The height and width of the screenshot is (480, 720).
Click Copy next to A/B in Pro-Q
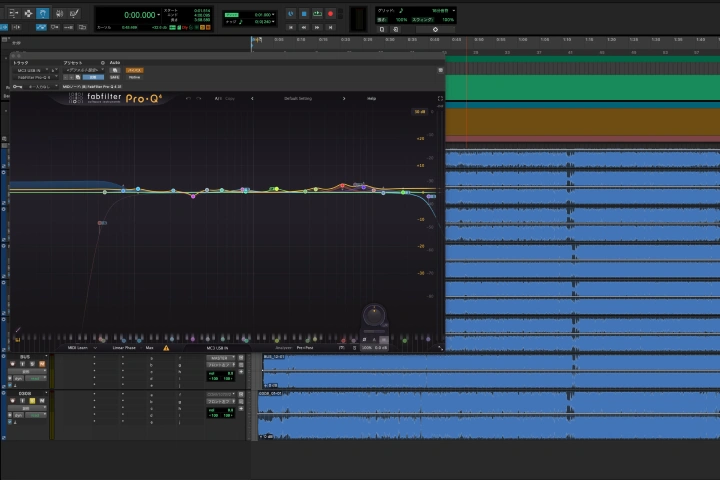230,99
